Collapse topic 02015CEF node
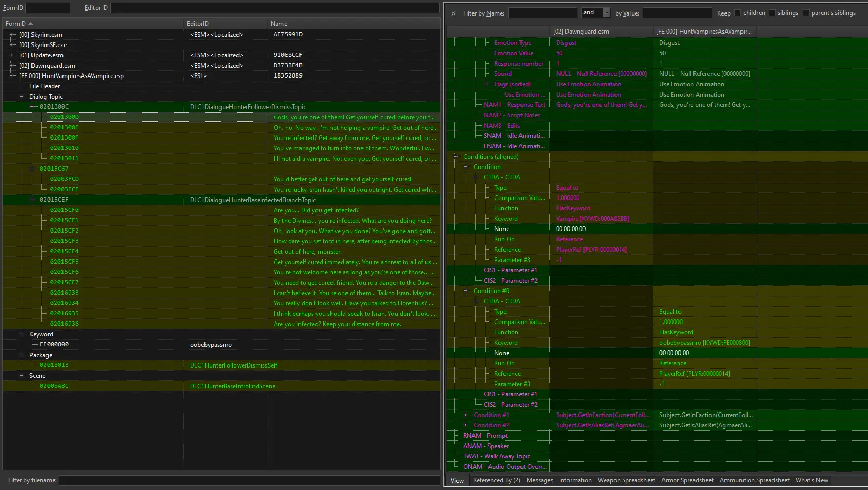868x490 pixels. click(x=31, y=200)
